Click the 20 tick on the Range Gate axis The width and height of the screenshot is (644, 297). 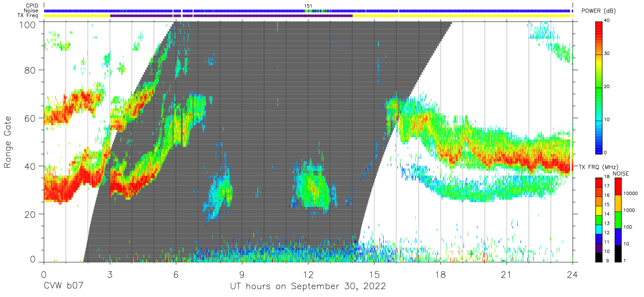pyautogui.click(x=30, y=214)
